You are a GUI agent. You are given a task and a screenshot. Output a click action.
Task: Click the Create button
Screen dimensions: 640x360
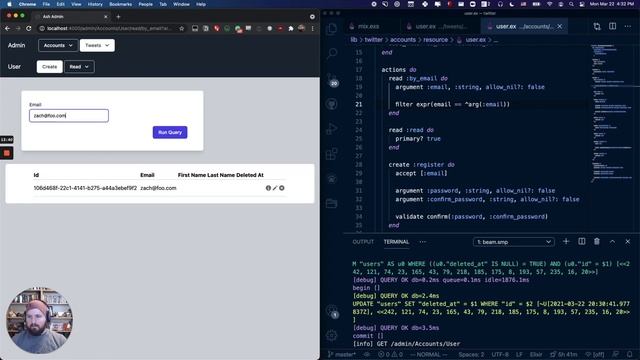(49, 67)
